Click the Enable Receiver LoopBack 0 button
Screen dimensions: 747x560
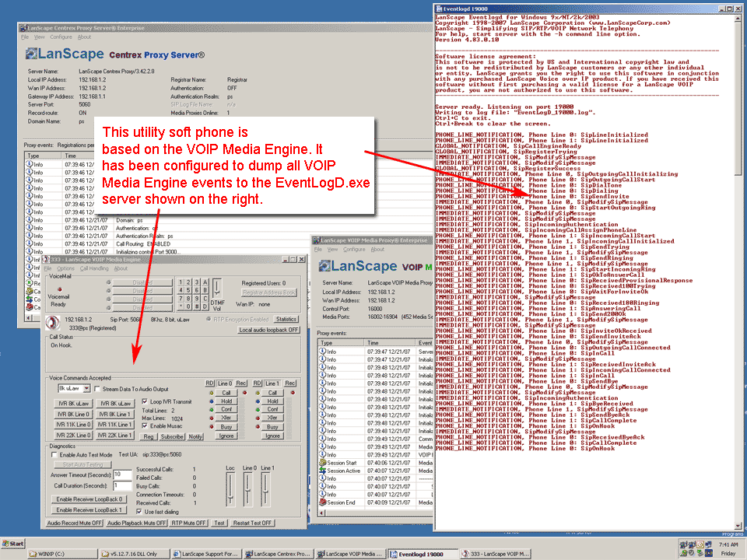click(89, 499)
